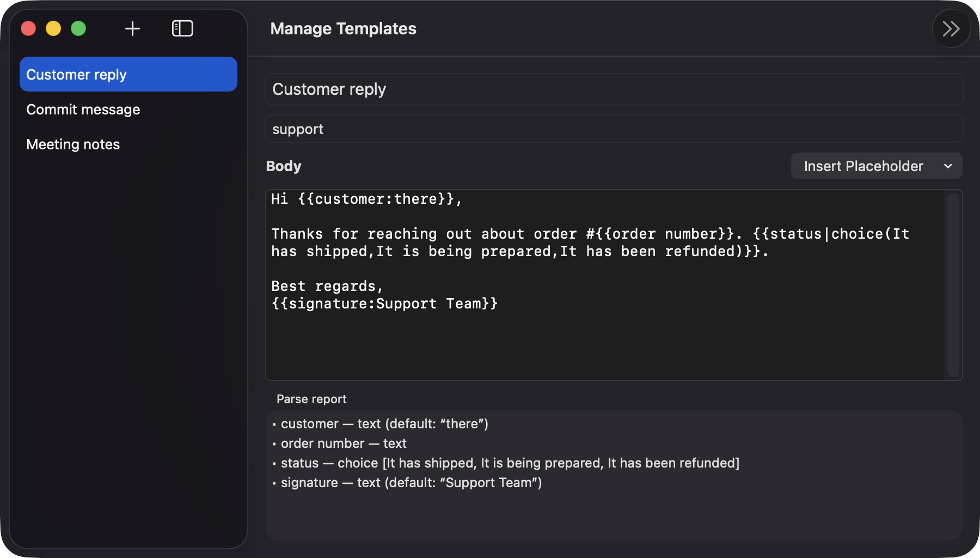Click the Body editor vertical scrollbar
The image size is (980, 558).
(953, 284)
